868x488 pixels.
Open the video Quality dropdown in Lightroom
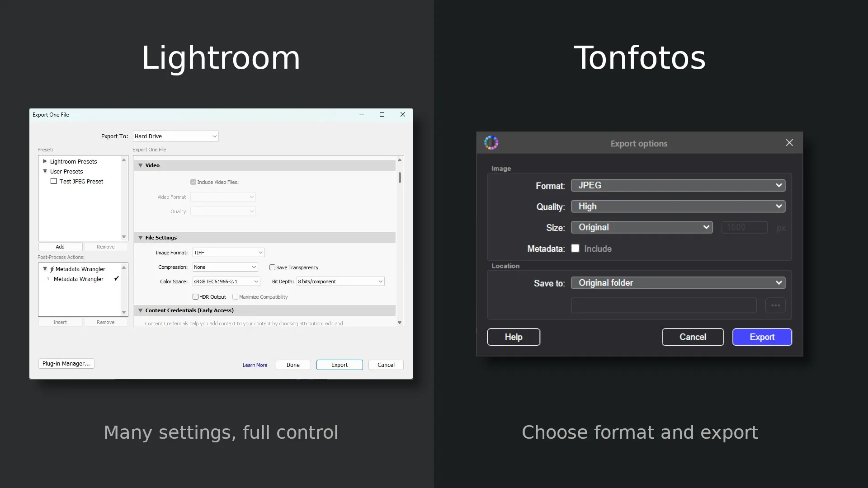(x=223, y=211)
